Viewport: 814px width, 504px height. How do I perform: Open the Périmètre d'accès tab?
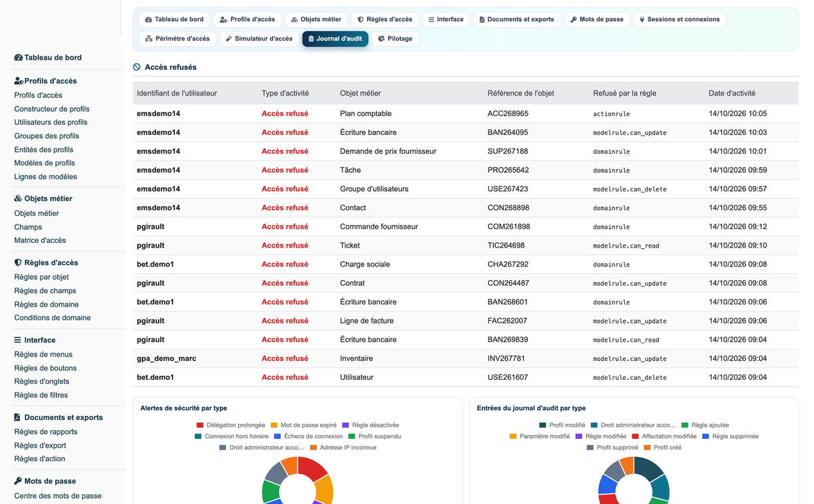(178, 39)
